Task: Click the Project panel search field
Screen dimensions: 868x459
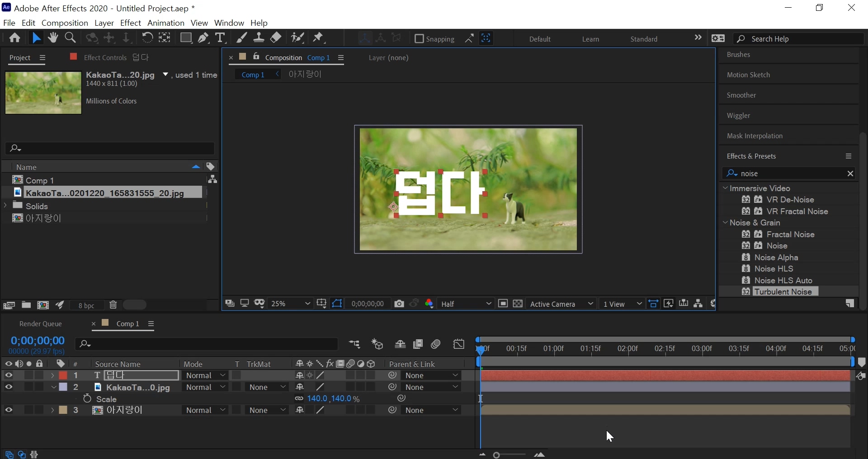Action: (110, 148)
